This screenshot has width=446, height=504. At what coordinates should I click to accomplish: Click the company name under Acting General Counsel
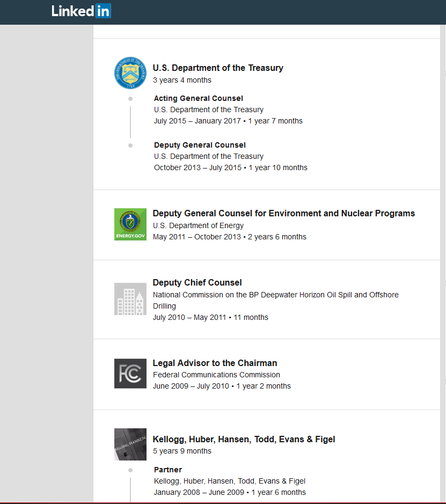tap(209, 109)
